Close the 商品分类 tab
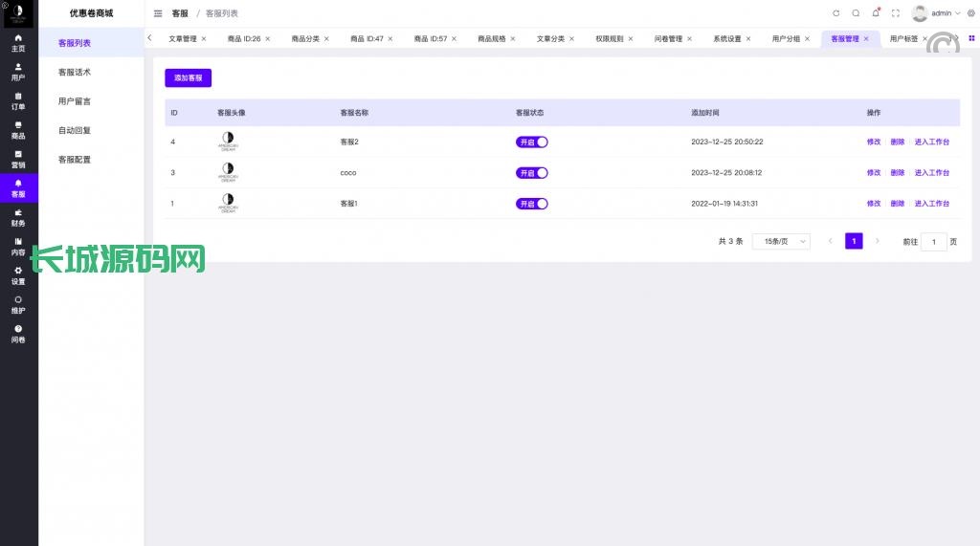The width and height of the screenshot is (980, 546). [326, 39]
